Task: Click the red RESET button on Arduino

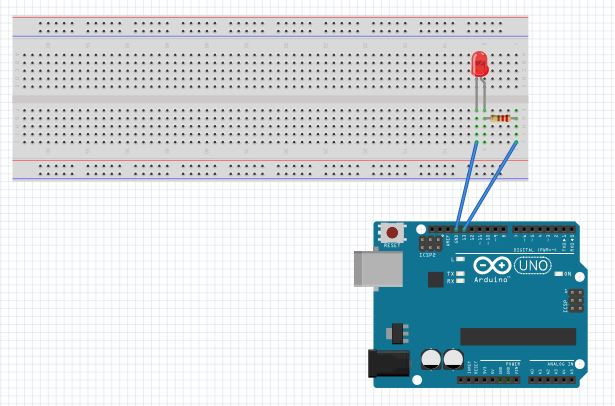Action: tap(392, 233)
